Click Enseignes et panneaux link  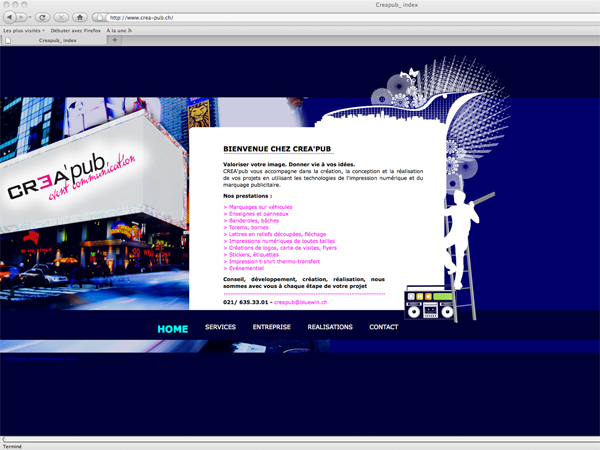pos(256,214)
